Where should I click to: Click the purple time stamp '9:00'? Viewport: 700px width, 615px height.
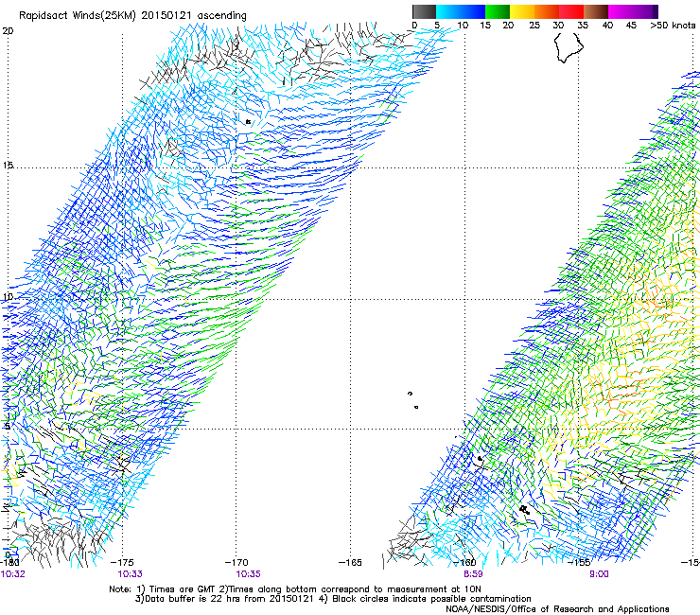click(599, 574)
